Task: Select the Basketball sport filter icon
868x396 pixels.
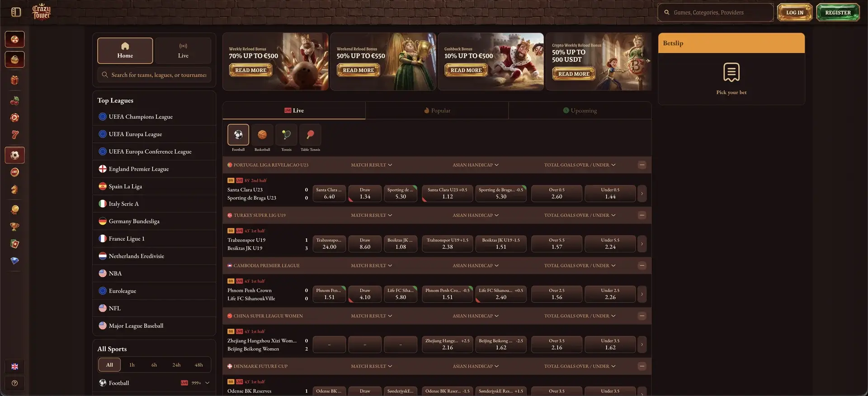Action: click(x=262, y=135)
